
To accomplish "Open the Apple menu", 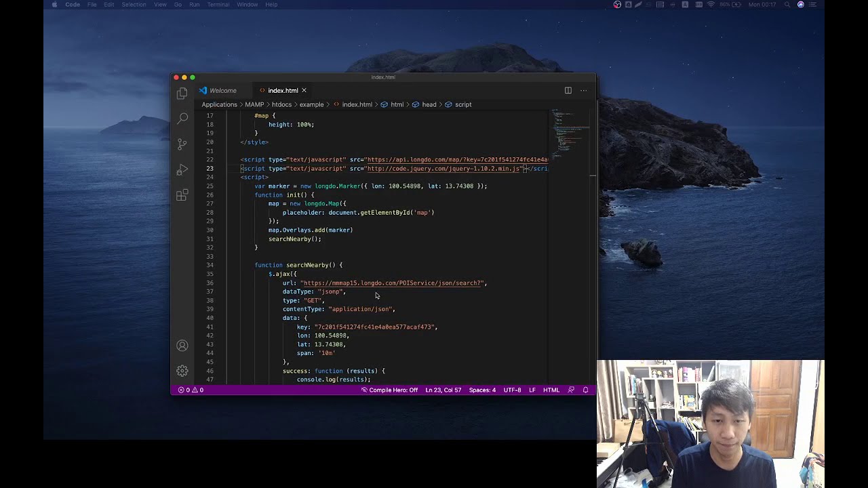I will [x=54, y=5].
